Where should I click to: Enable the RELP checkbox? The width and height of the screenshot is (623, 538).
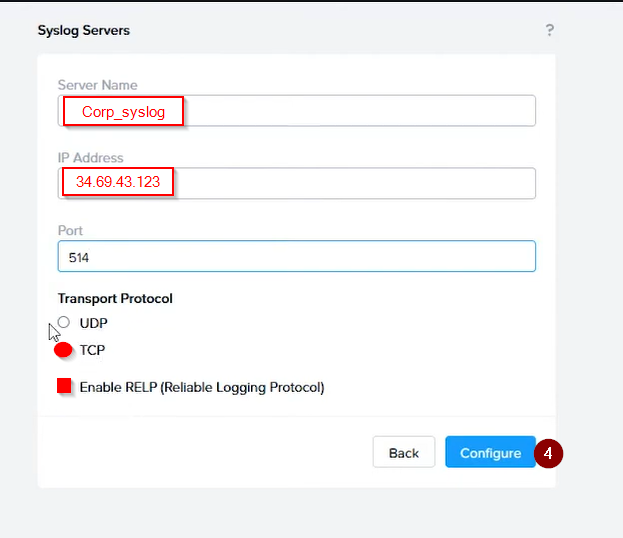tap(64, 385)
